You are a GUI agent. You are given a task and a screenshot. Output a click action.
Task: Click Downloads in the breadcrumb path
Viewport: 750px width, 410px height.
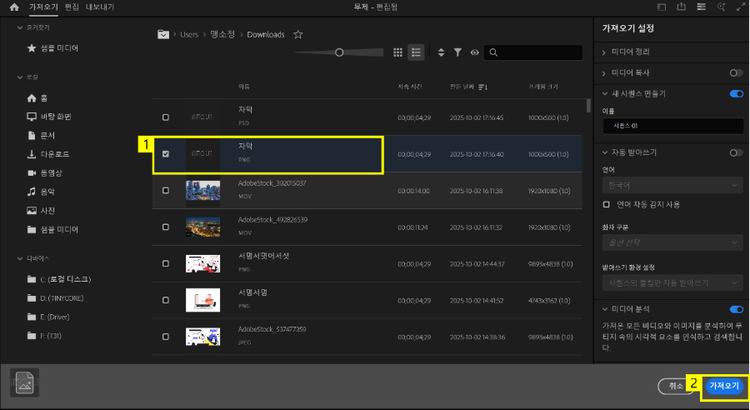pos(265,34)
